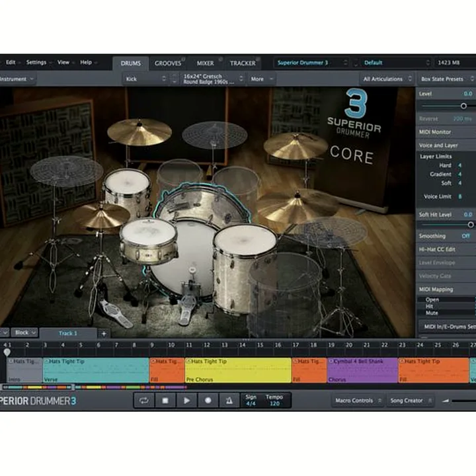476x476 pixels.
Task: Toggle Smoothing Off setting
Action: 465,236
